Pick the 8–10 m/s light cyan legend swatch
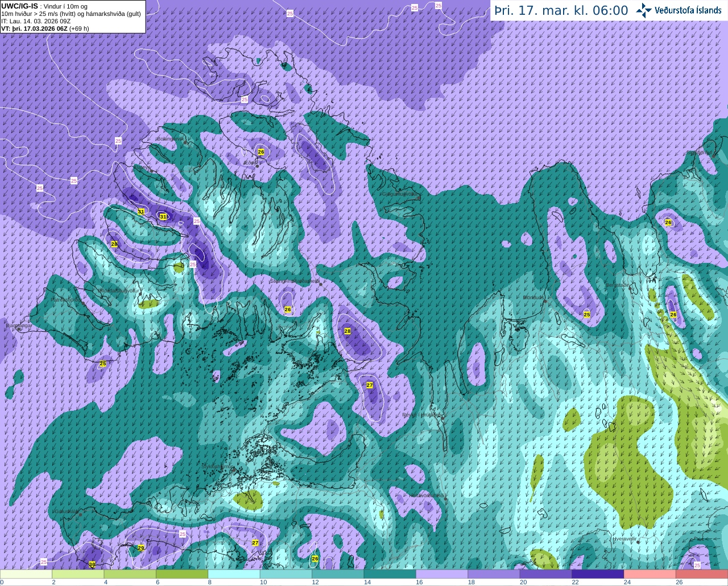 coord(234,574)
